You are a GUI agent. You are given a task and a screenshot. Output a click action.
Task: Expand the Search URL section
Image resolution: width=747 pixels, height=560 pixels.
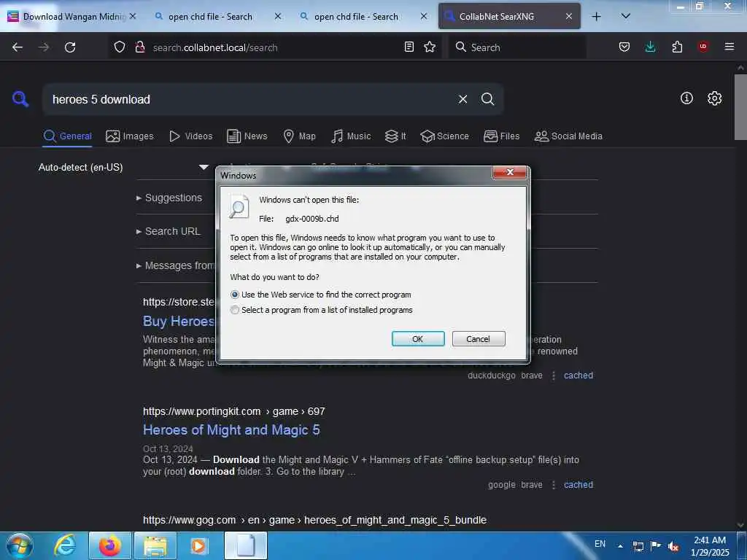click(x=172, y=231)
